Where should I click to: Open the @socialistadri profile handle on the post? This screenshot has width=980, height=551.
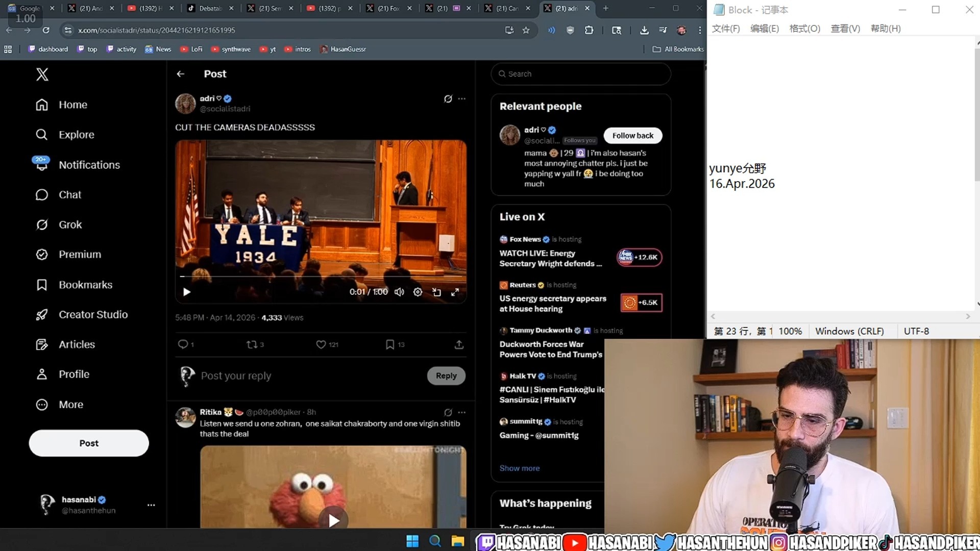coord(225,109)
